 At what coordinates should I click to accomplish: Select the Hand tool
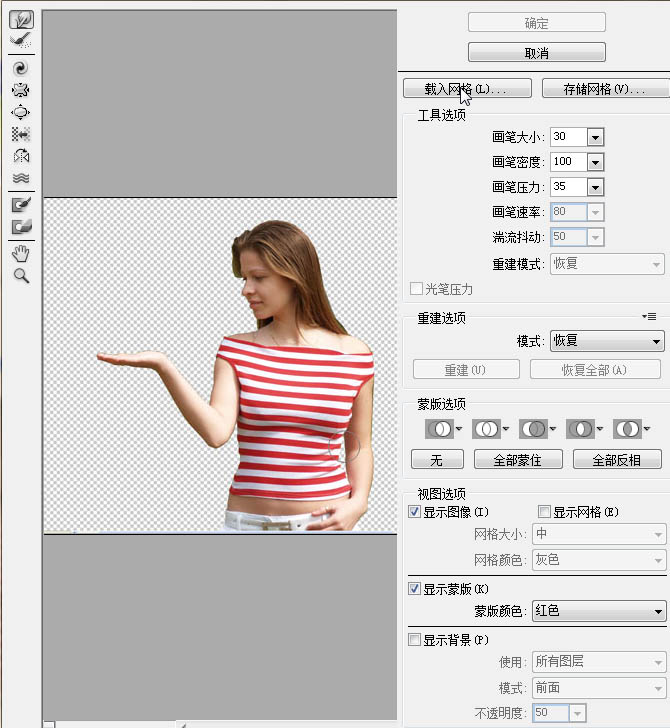point(21,254)
